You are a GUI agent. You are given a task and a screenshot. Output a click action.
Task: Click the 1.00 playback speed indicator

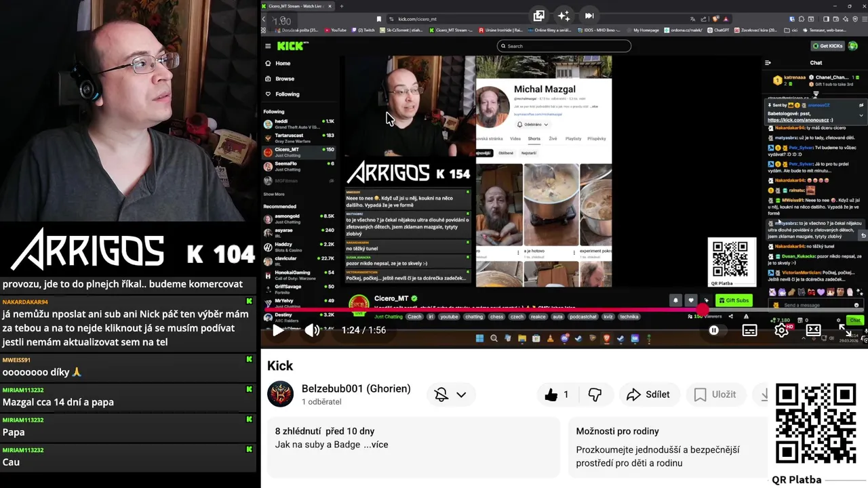point(281,21)
